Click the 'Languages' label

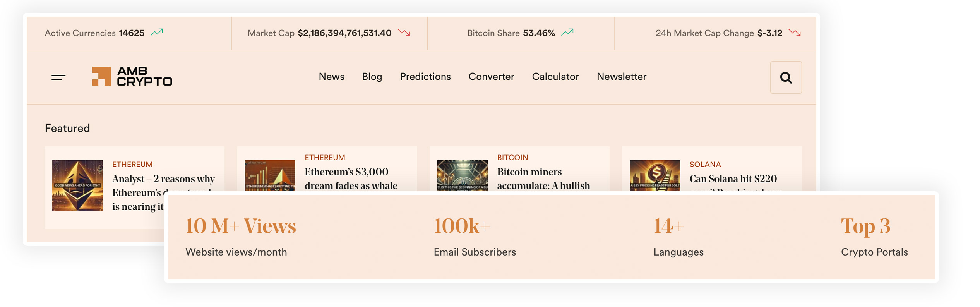click(678, 252)
